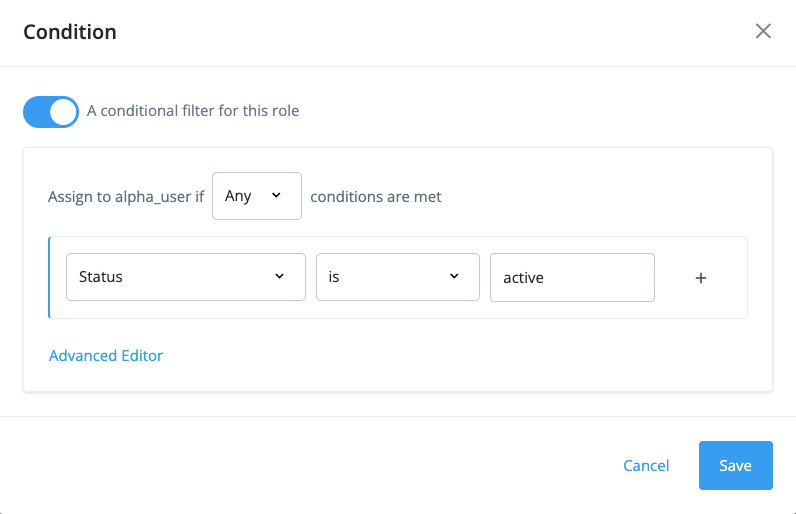This screenshot has height=514, width=796.
Task: Focus the value field containing 'active'
Action: (x=572, y=277)
